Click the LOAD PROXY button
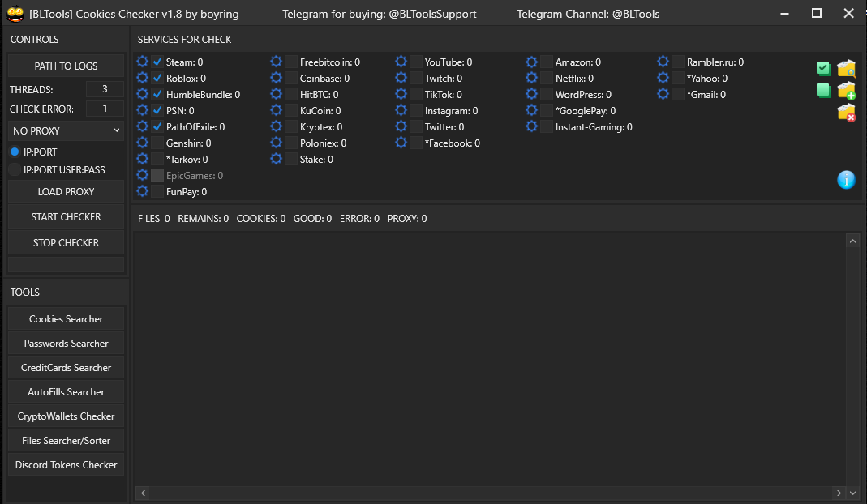This screenshot has height=504, width=867. (x=66, y=192)
